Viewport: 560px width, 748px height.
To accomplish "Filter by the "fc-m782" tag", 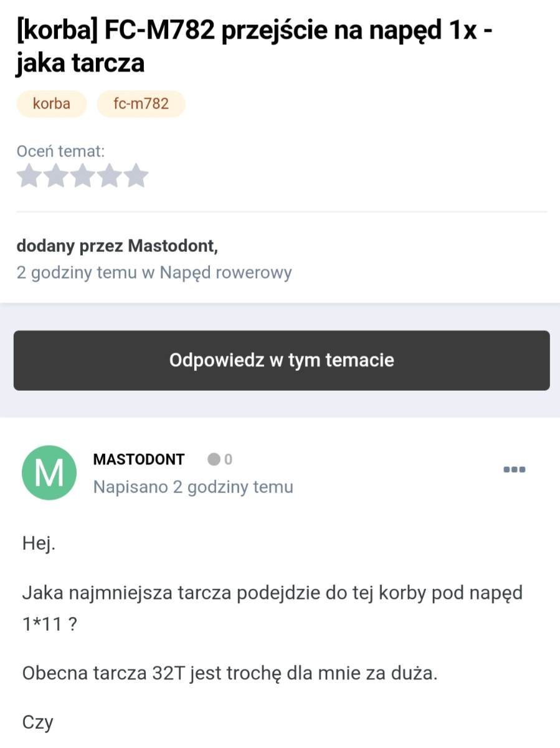I will click(x=141, y=103).
